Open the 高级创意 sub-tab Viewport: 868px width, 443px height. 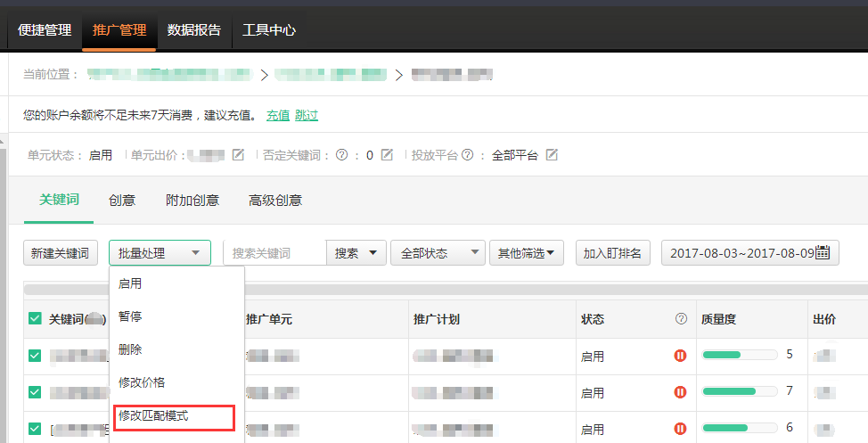pos(275,200)
